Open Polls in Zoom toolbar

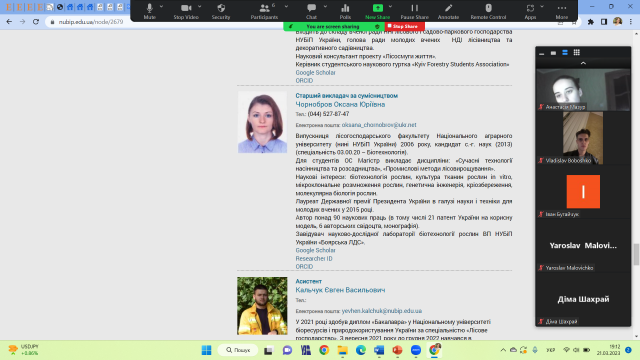coord(345,11)
